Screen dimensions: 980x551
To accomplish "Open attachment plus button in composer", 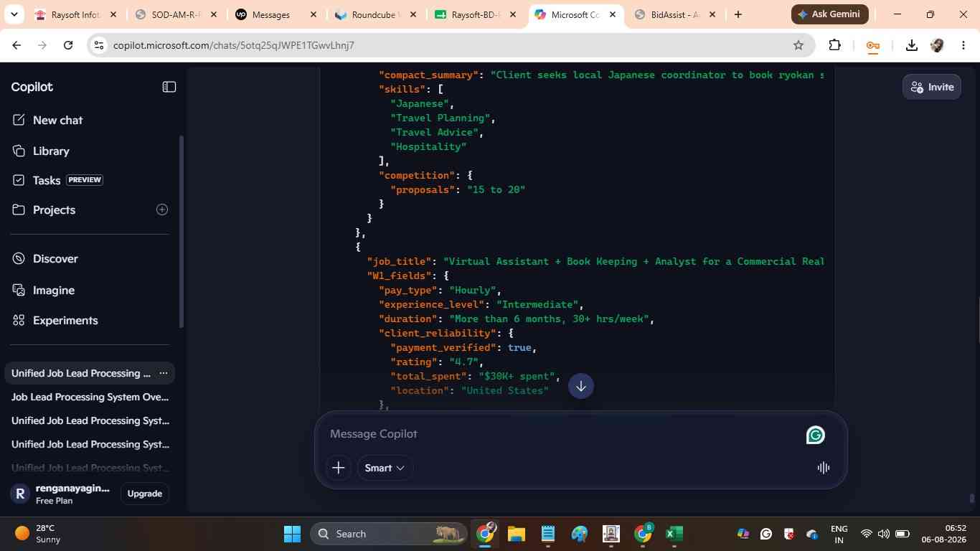I will [x=339, y=468].
